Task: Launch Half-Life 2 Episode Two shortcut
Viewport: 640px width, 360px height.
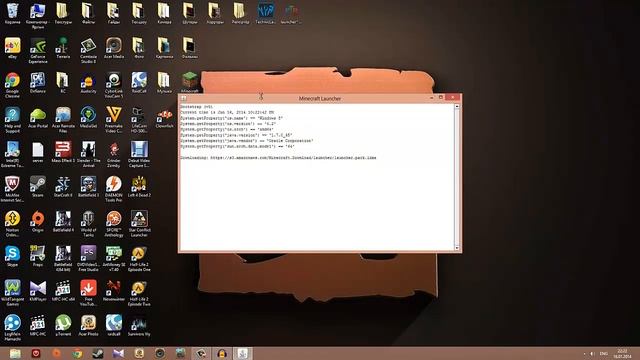Action: click(139, 293)
